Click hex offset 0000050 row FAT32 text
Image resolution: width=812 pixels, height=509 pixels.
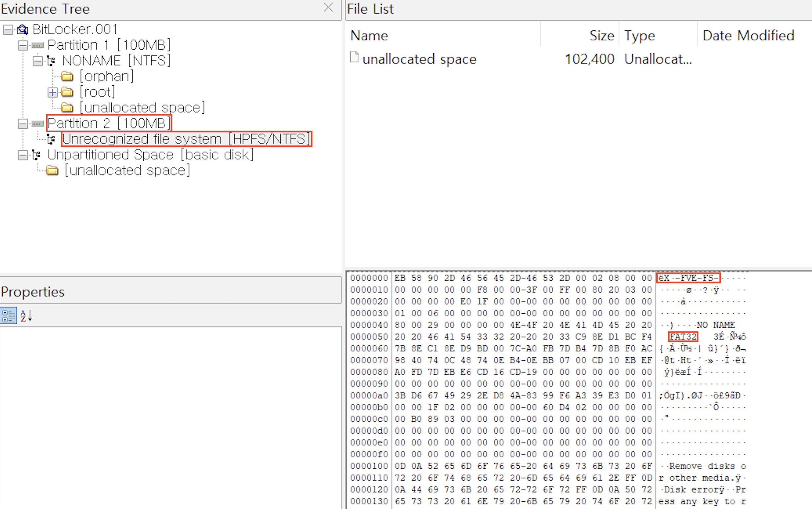(683, 337)
